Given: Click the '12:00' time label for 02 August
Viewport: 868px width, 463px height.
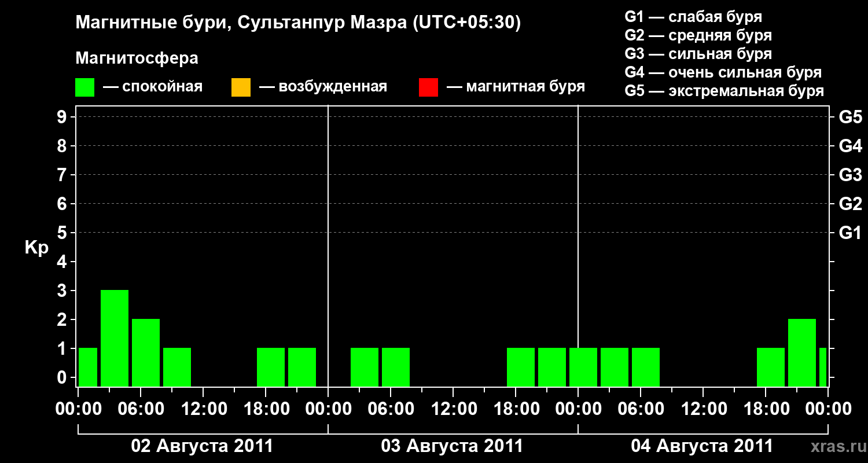Looking at the screenshot, I should click(x=203, y=409).
